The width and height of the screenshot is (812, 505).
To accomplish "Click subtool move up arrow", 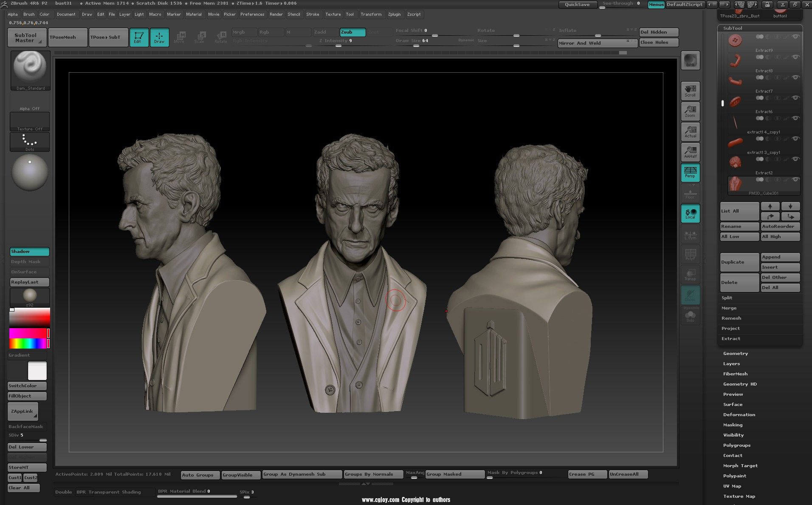I will coord(770,207).
